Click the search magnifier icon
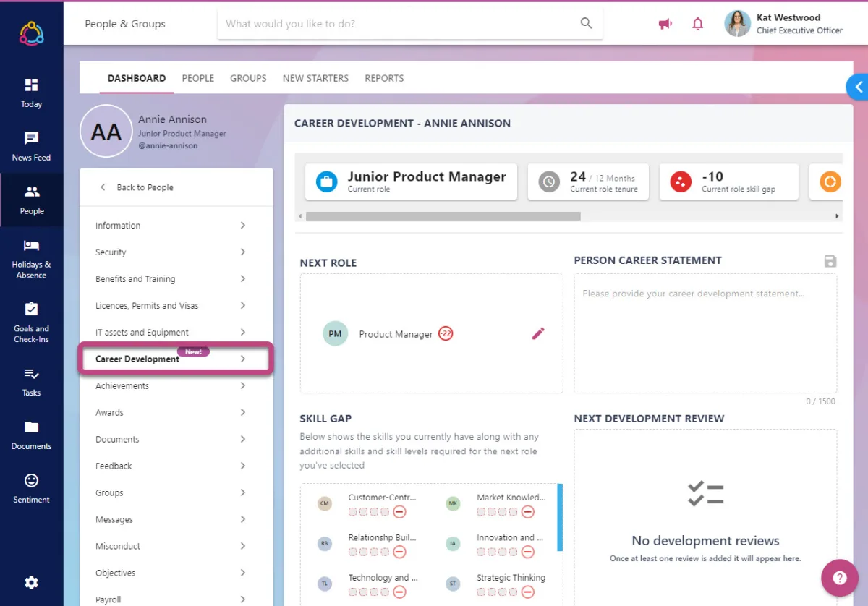 coord(587,23)
